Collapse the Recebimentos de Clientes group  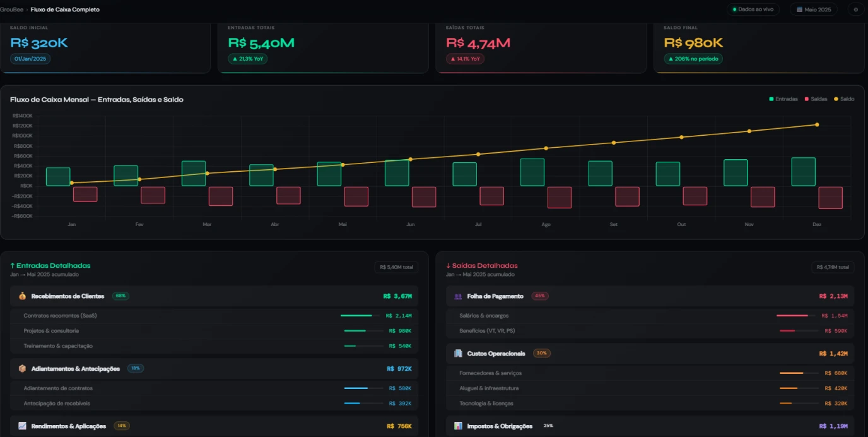pos(214,296)
